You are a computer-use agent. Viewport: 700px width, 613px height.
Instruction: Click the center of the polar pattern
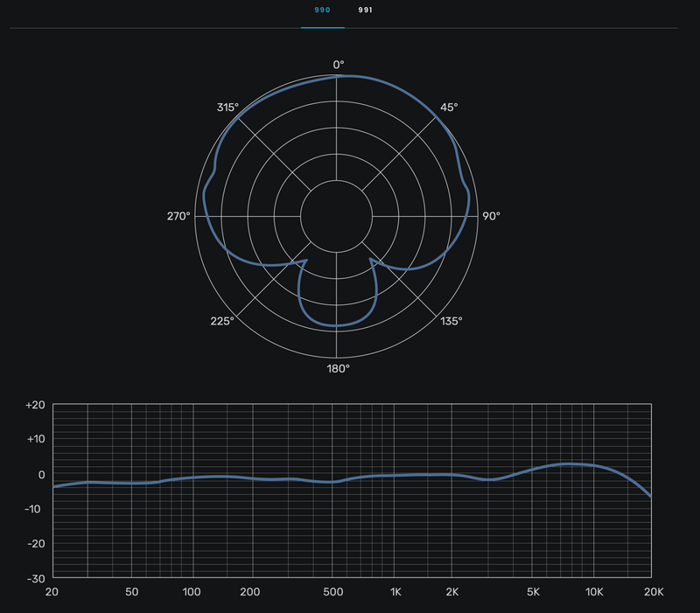pyautogui.click(x=339, y=215)
